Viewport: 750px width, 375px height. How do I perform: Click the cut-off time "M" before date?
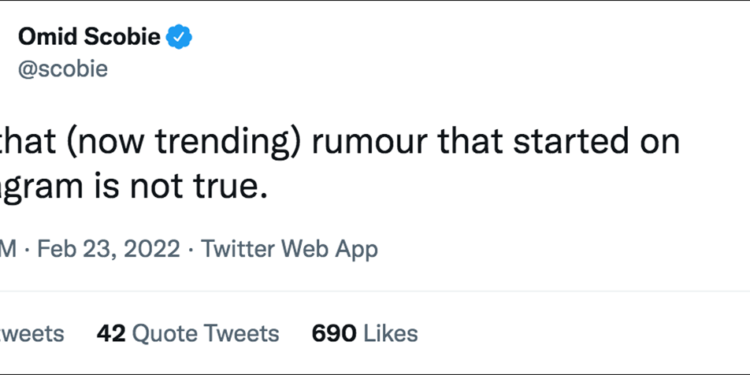tap(8, 249)
